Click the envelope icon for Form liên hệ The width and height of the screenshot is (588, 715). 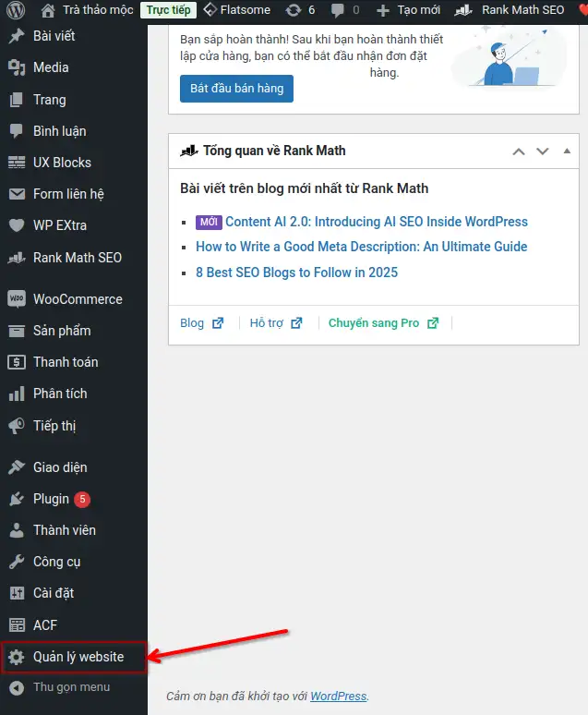(x=17, y=194)
